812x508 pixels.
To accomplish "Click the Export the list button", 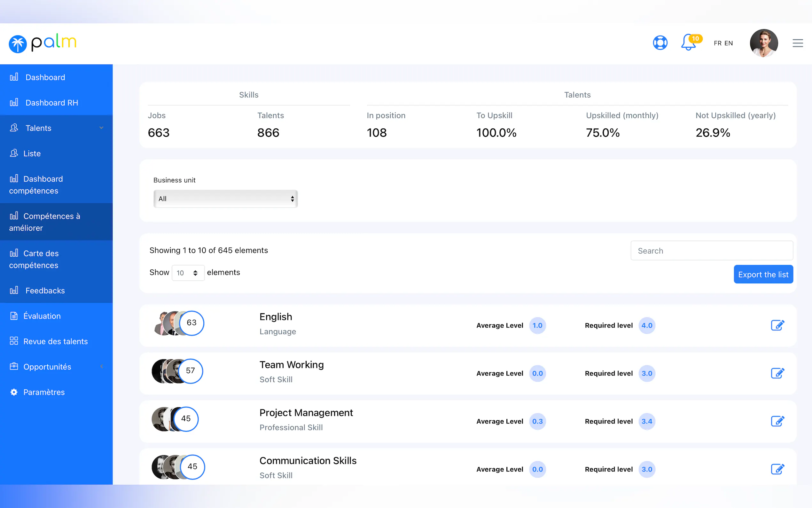I will point(763,274).
